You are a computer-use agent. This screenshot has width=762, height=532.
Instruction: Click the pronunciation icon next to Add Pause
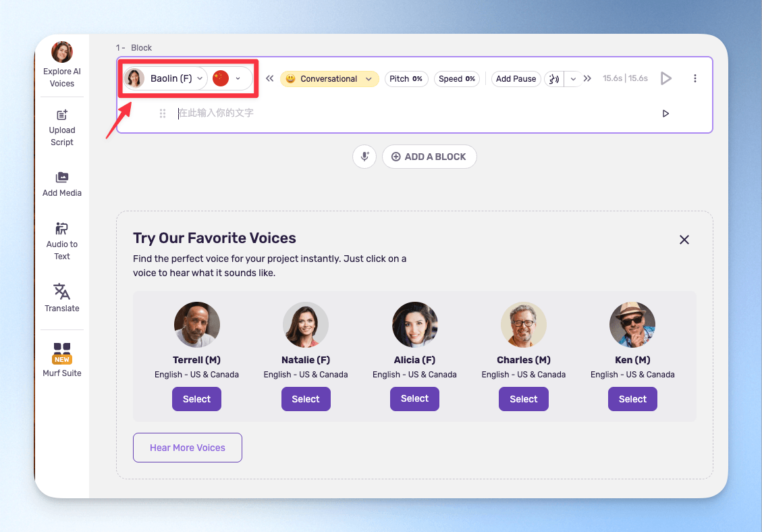point(554,79)
